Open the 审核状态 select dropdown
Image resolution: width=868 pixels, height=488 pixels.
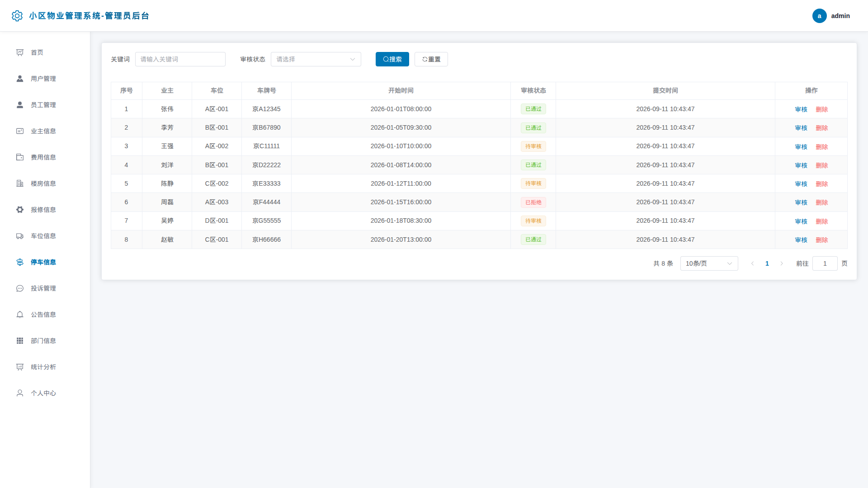click(x=316, y=59)
